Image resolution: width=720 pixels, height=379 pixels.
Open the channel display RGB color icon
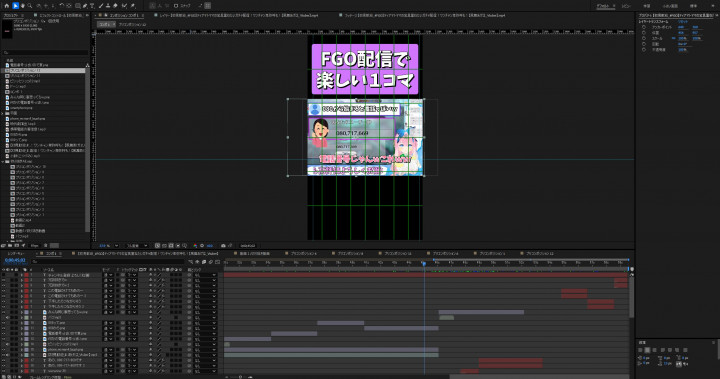(195, 246)
